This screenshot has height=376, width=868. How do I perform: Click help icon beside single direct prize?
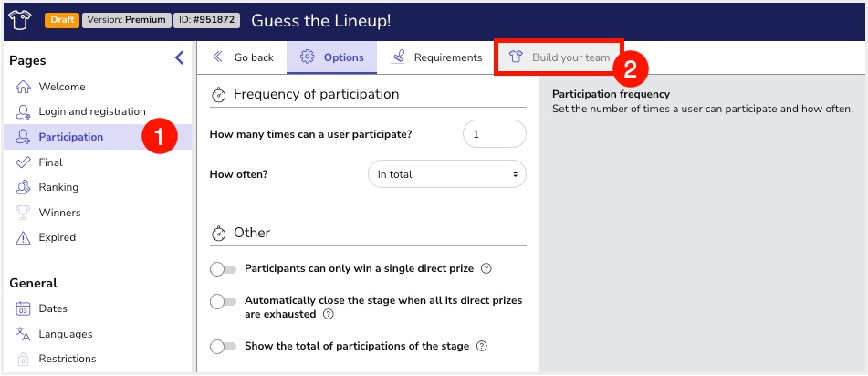pyautogui.click(x=486, y=268)
